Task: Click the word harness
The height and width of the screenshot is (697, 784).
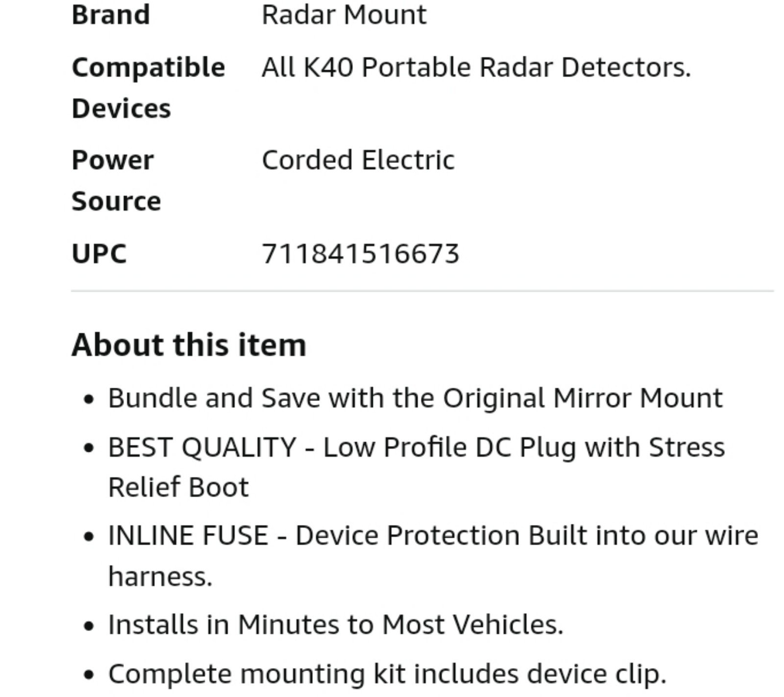Action: point(160,576)
